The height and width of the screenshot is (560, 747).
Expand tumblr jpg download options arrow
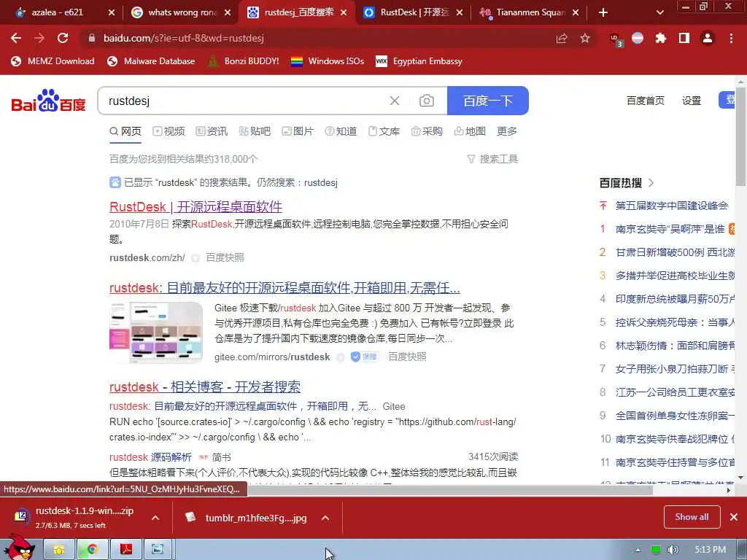click(325, 518)
